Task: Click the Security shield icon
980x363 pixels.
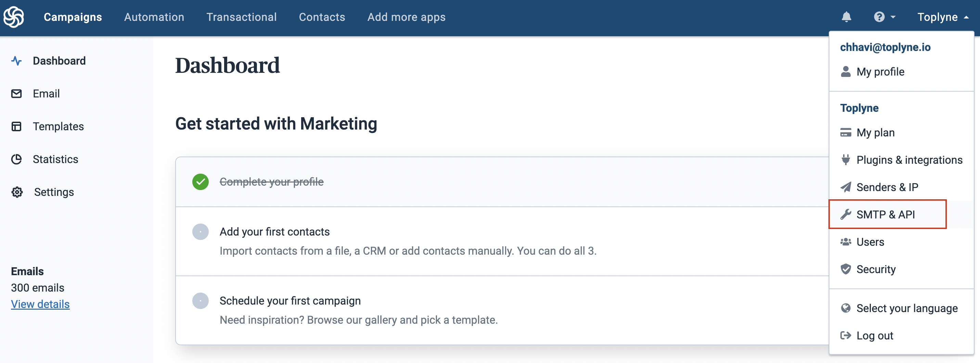Action: click(845, 269)
